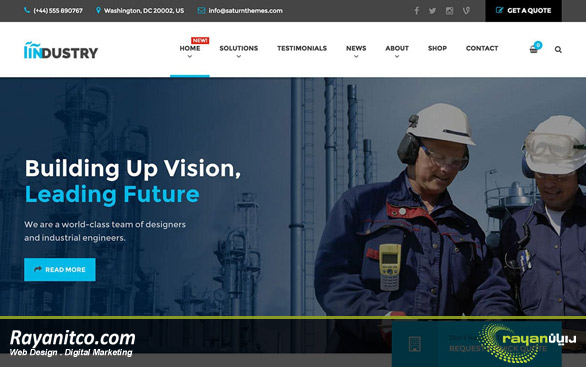Click the cart item count badge
This screenshot has height=367, width=586.
[x=538, y=45]
